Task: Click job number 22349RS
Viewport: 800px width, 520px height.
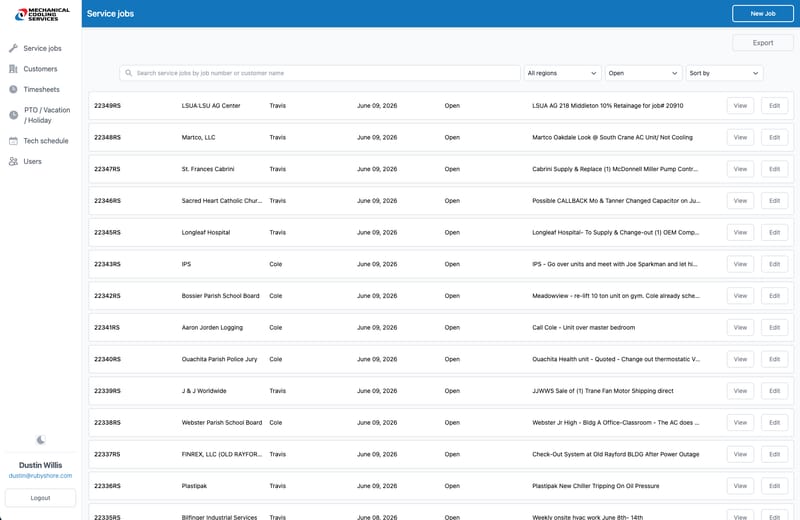Action: 107,106
